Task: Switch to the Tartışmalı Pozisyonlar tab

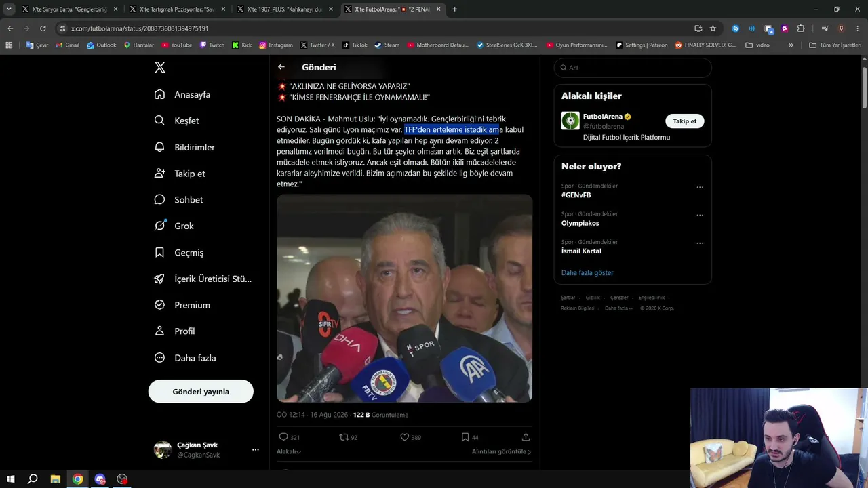Action: click(x=177, y=9)
